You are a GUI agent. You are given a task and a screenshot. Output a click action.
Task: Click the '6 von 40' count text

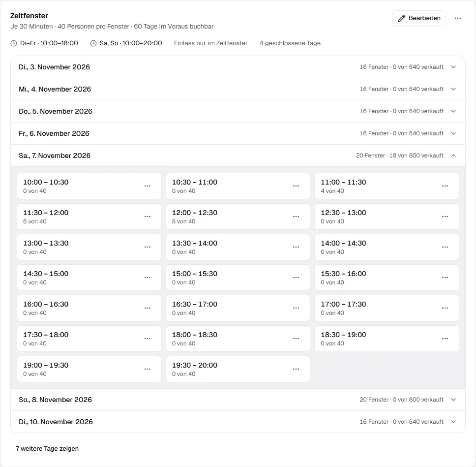pos(35,221)
